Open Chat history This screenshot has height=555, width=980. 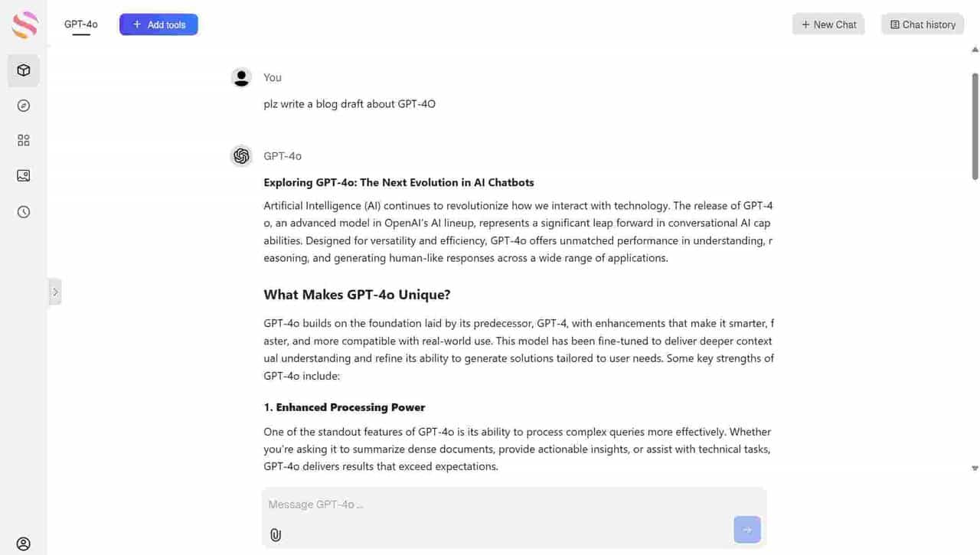pyautogui.click(x=923, y=24)
